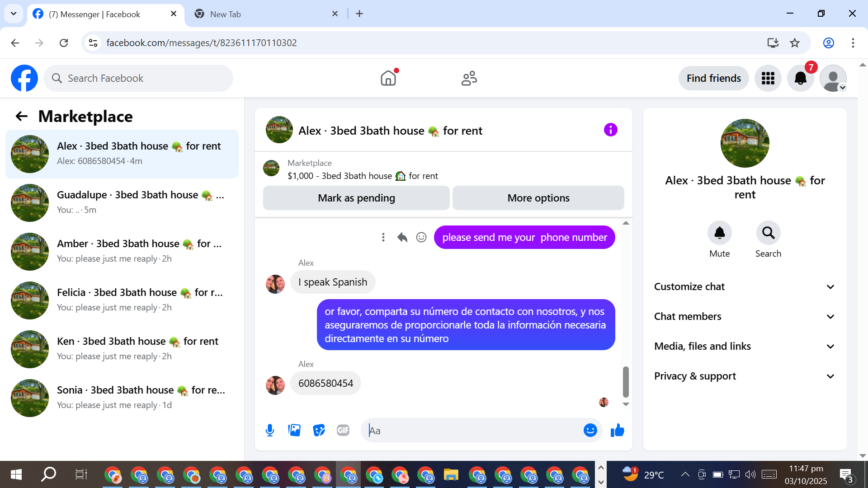This screenshot has height=488, width=868.
Task: Choose a GIF
Action: tap(343, 431)
